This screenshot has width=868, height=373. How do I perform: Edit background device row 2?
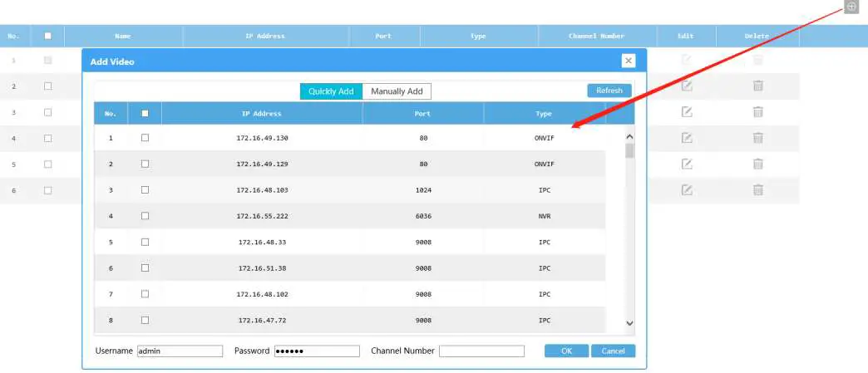point(687,86)
